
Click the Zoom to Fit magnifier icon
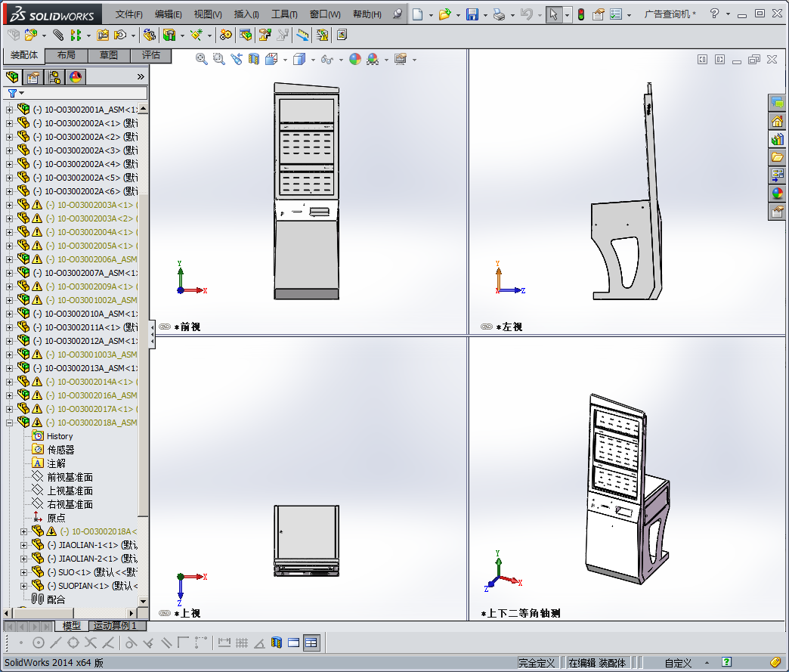coord(202,59)
